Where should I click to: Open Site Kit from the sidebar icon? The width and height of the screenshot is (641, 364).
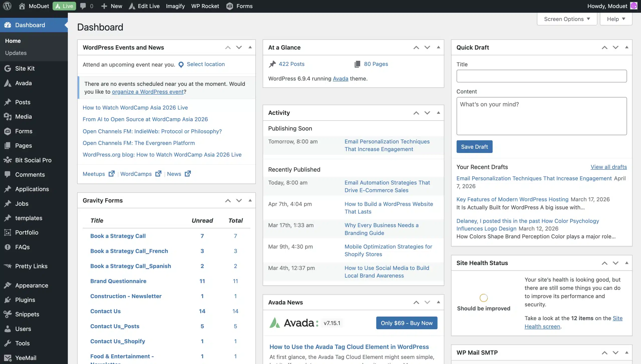coord(8,68)
